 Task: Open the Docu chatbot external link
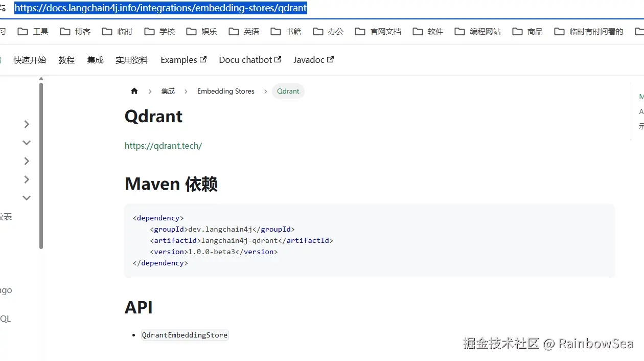[250, 60]
